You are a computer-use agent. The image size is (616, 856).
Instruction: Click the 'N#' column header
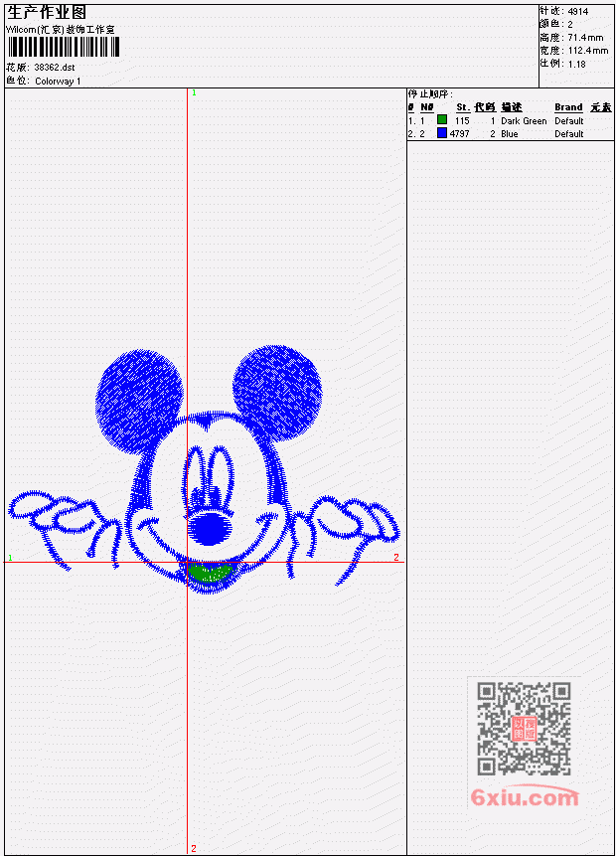[x=426, y=107]
